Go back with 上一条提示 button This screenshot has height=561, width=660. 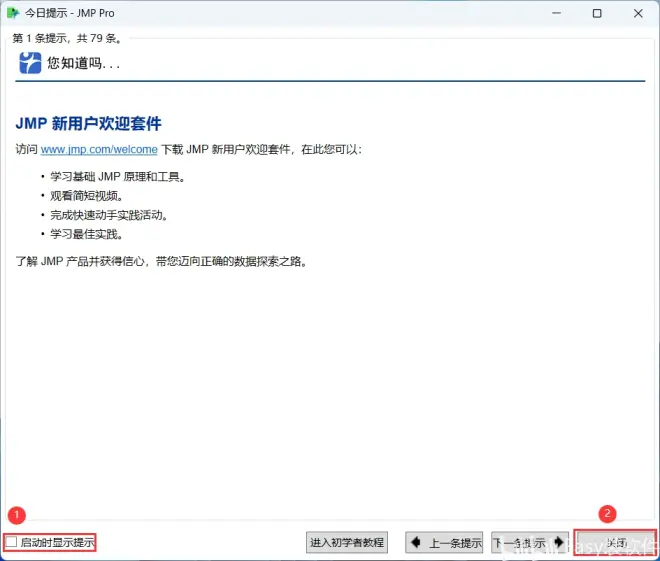click(444, 542)
